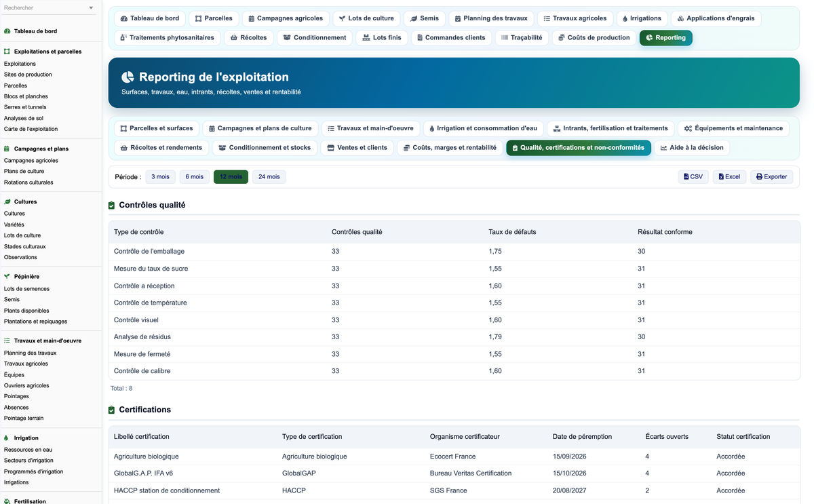This screenshot has height=504, width=814.
Task: Select the 12 mois period
Action: click(231, 177)
